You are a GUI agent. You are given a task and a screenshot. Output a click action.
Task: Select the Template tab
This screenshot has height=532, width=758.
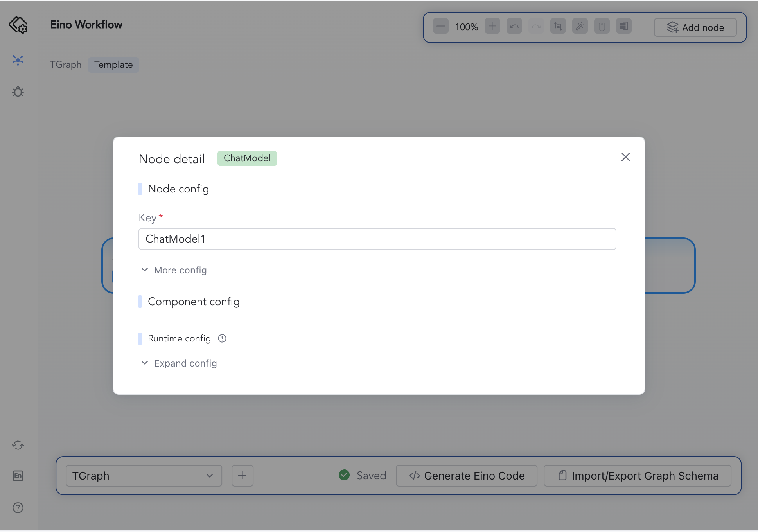(x=113, y=65)
